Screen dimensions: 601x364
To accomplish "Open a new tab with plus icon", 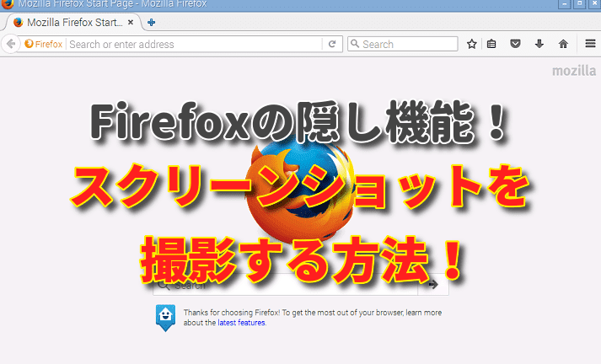I will pyautogui.click(x=152, y=22).
